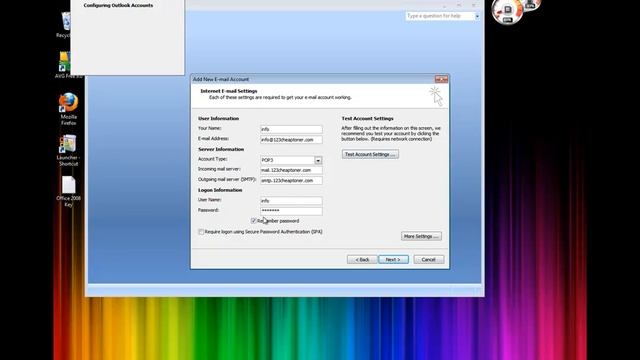Viewport: 640px width, 360px height.
Task: Open the Office 2008 Key file icon
Action: 68,191
